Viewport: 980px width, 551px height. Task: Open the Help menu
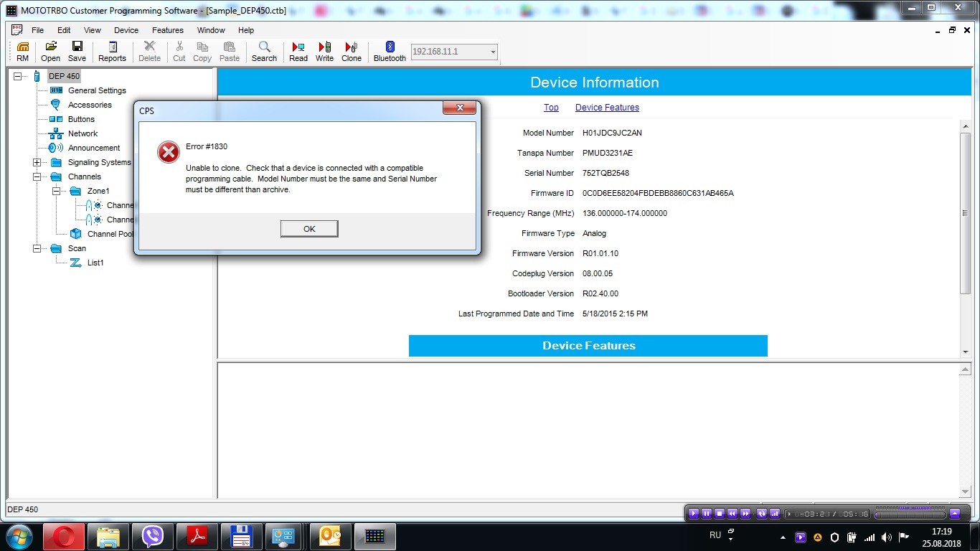[246, 30]
